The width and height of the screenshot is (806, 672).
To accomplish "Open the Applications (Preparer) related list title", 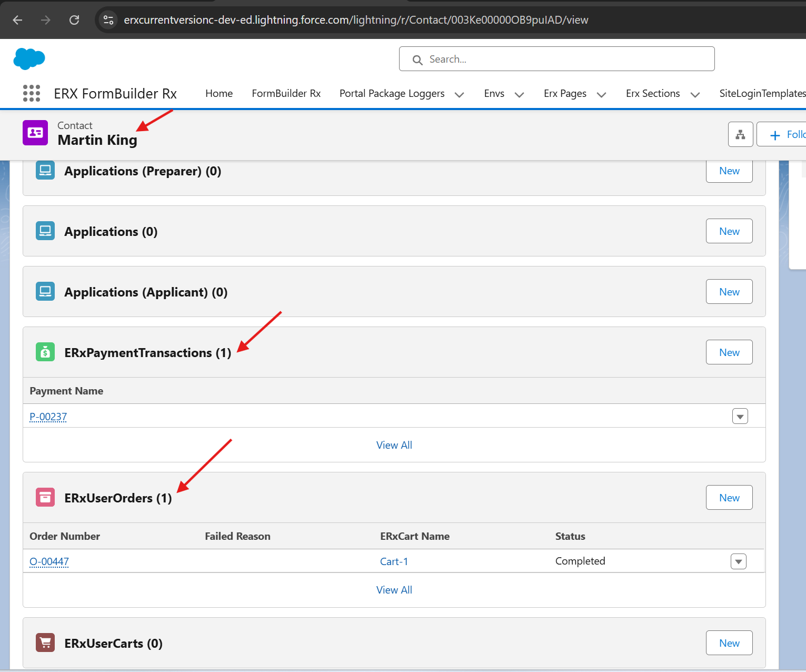I will coord(143,171).
